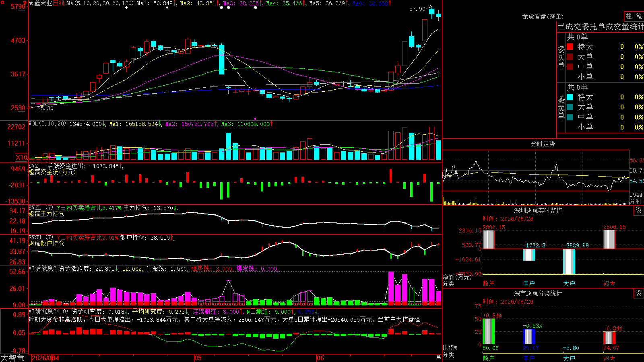Click the 深市超赢分类统计 panel title
This screenshot has height=362, width=644.
click(538, 293)
